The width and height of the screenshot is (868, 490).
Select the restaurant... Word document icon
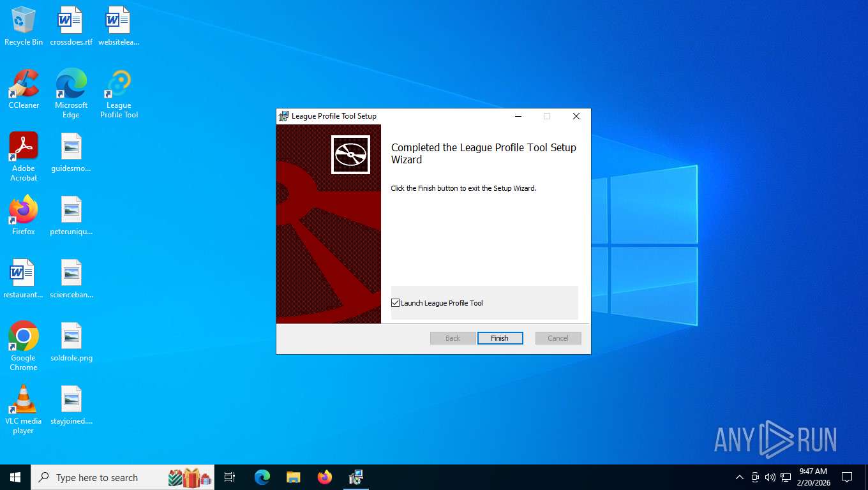coord(23,279)
